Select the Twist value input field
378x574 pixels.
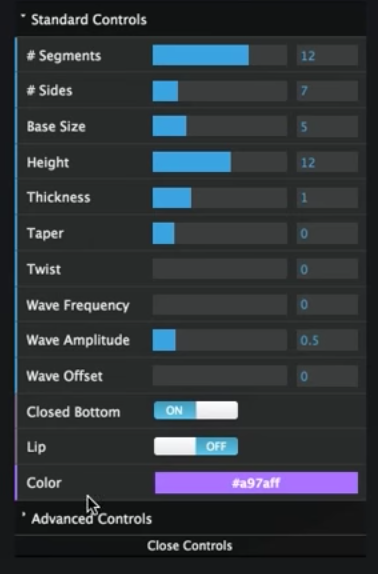pos(327,269)
